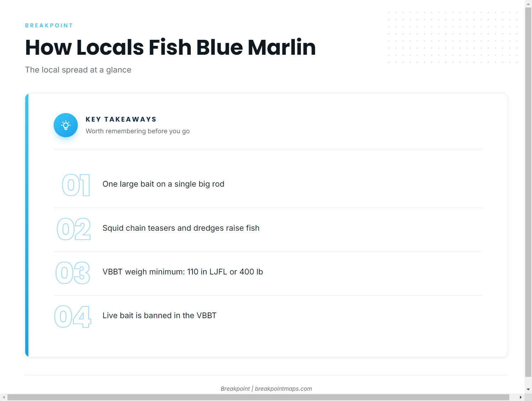Click the scroll down arrow of vertical scrollbar
This screenshot has width=532, height=401.
pos(528,390)
